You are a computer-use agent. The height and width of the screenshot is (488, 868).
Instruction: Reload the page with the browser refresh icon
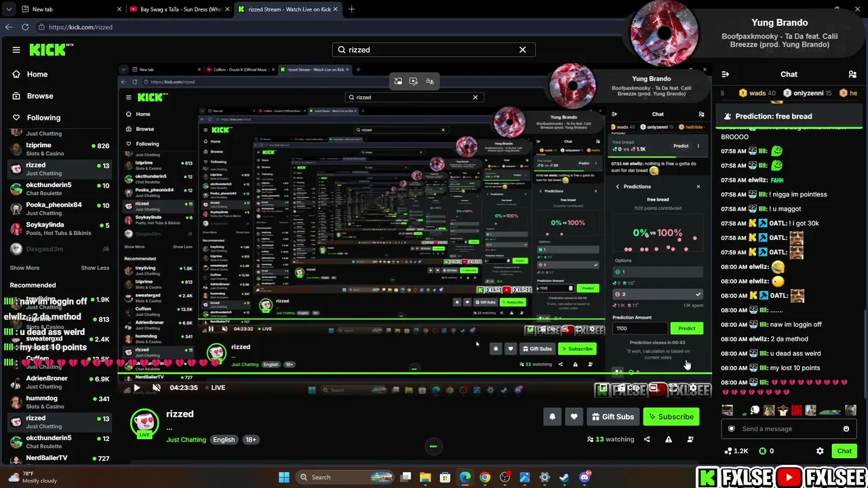click(x=25, y=27)
